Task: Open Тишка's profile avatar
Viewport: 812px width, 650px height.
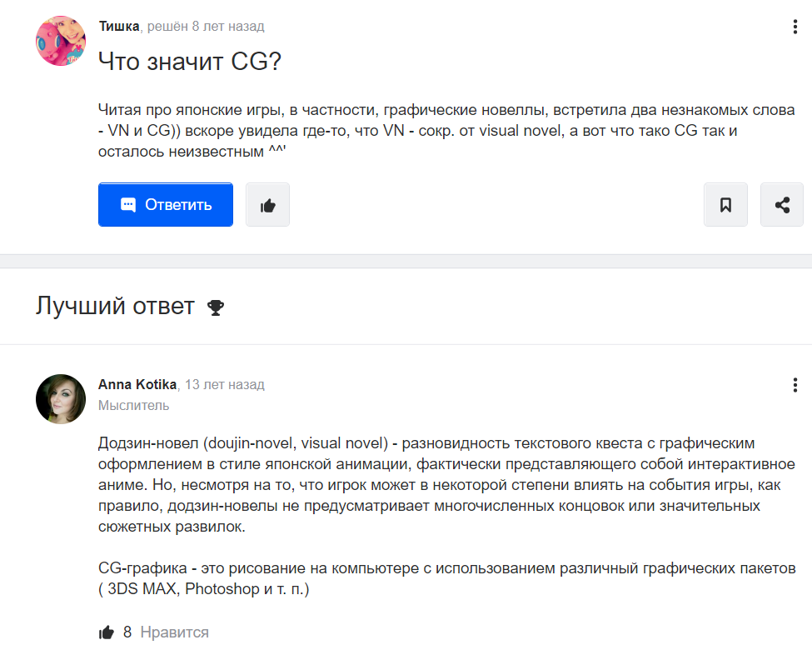Action: click(61, 41)
